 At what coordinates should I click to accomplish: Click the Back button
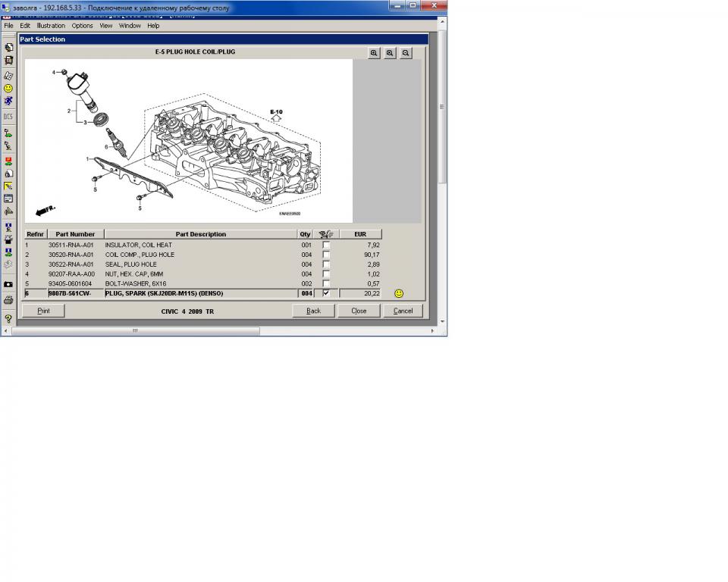(313, 311)
